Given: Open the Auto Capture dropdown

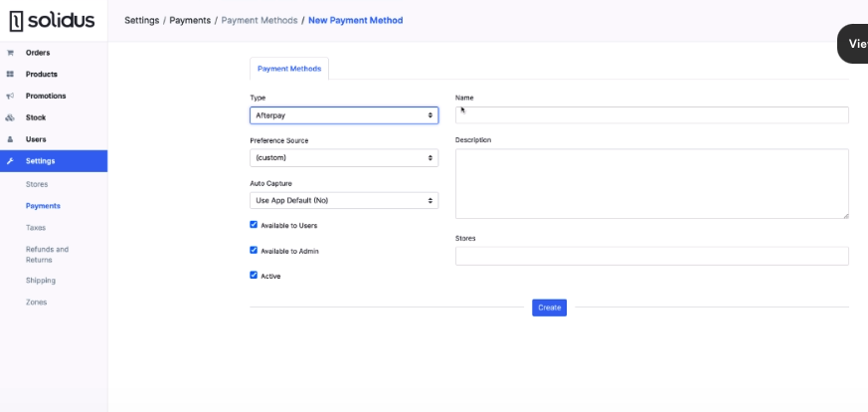Looking at the screenshot, I should coord(343,200).
